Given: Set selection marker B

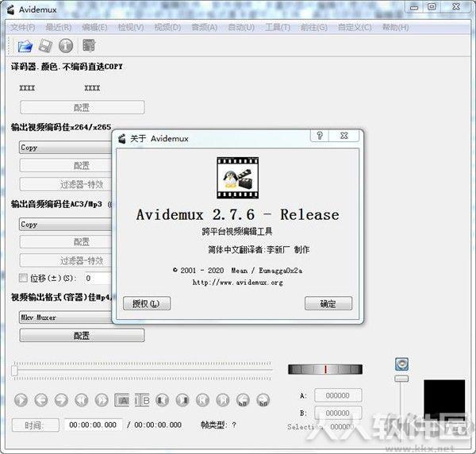Looking at the screenshot, I should 142,400.
